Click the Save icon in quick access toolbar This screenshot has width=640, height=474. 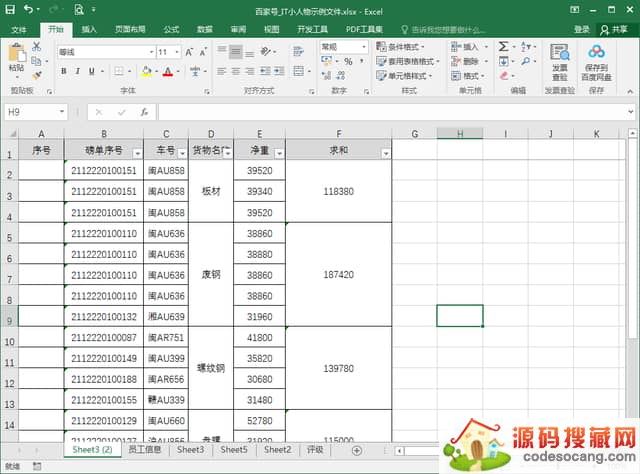tap(11, 9)
